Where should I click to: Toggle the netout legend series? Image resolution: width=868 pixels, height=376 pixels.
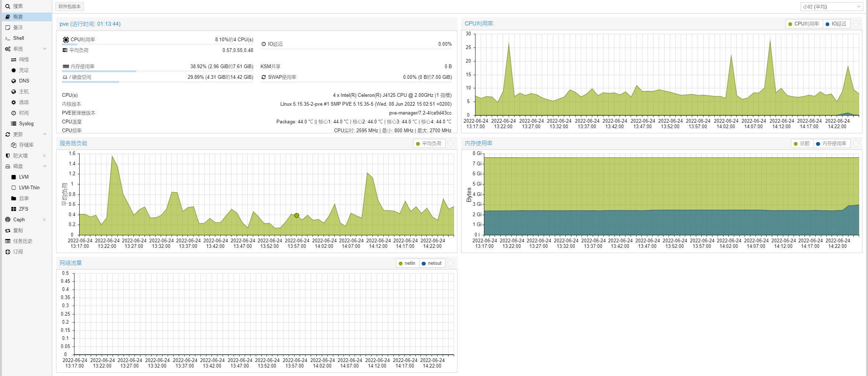[432, 263]
